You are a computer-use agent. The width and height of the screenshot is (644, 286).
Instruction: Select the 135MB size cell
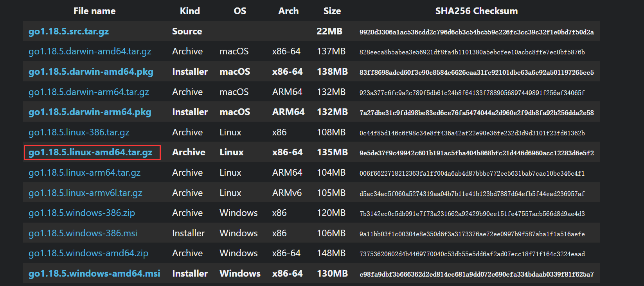click(x=332, y=152)
